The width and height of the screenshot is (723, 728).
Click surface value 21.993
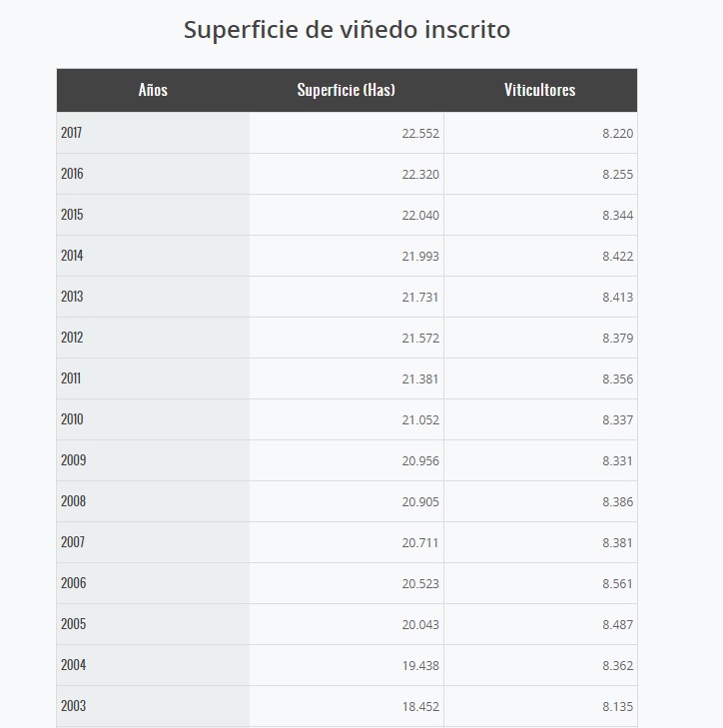[420, 257]
